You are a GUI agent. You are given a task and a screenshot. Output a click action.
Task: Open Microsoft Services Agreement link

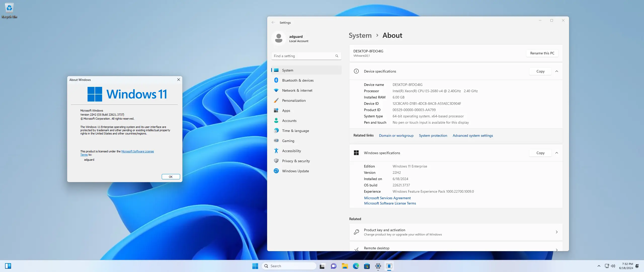click(387, 198)
